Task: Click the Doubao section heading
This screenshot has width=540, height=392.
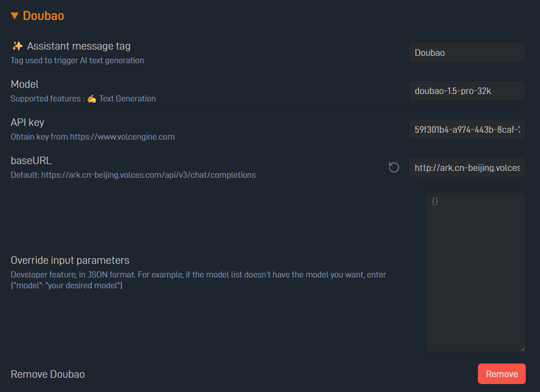Action: [43, 16]
